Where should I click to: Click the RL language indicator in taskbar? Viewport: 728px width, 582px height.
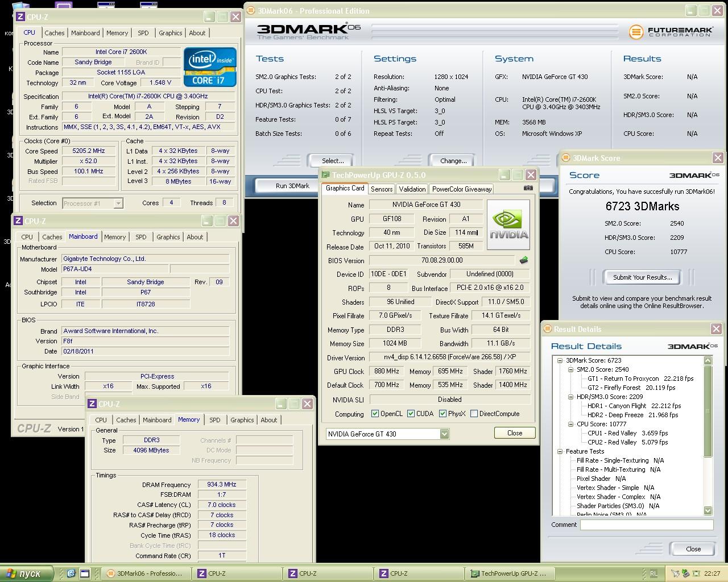pos(653,573)
